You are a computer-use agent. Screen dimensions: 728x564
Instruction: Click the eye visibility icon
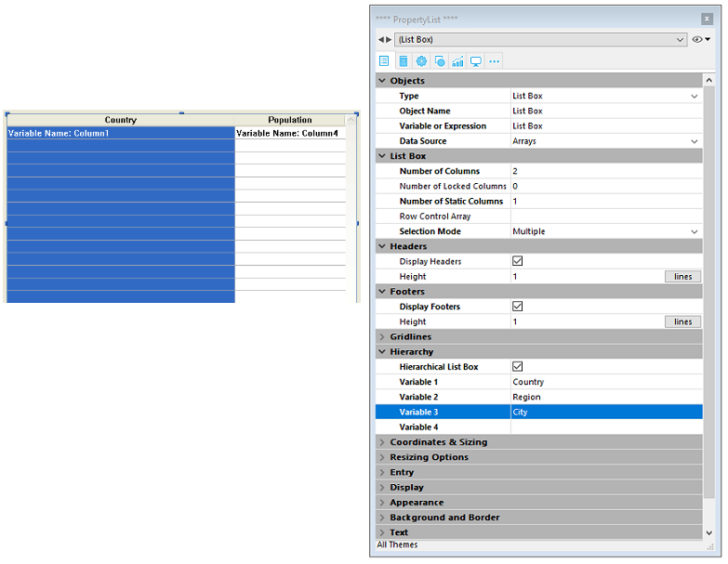coord(697,40)
